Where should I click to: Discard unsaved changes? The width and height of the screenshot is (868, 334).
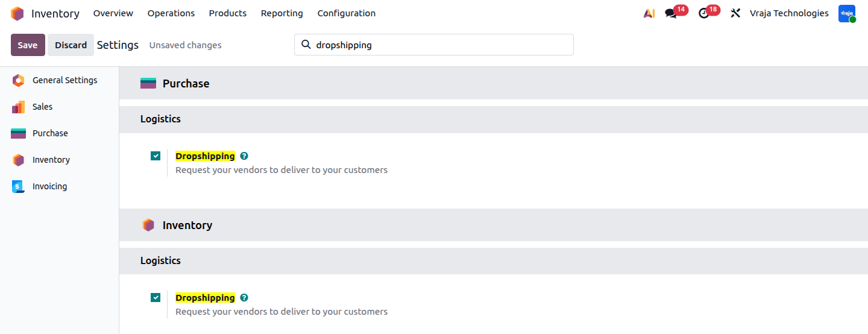(71, 45)
